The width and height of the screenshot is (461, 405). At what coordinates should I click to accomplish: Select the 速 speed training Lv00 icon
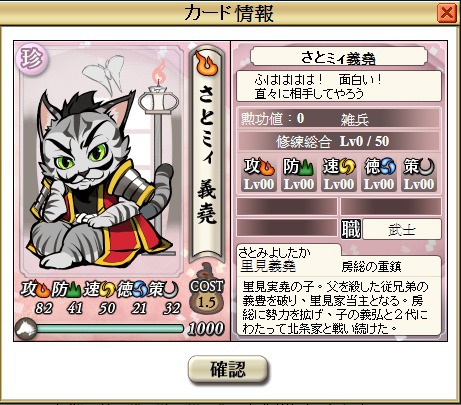pyautogui.click(x=339, y=175)
